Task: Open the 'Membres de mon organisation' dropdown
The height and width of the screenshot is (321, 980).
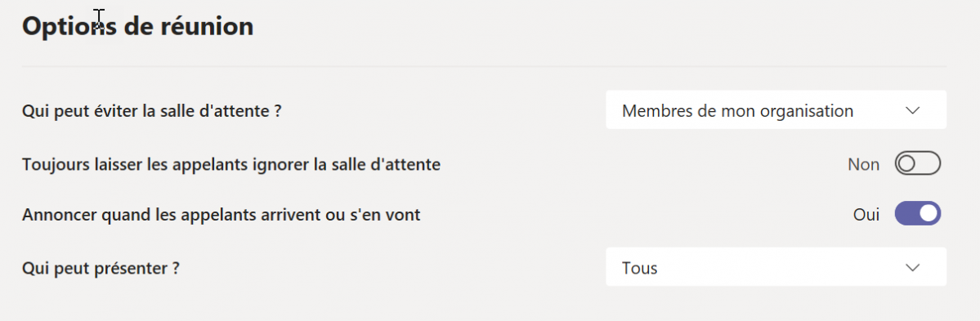Action: [776, 110]
